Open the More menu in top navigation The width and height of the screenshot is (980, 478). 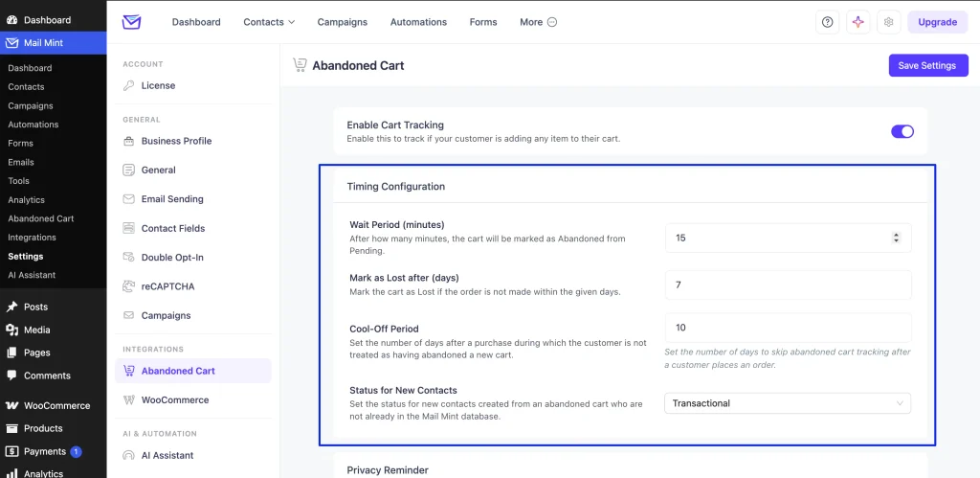pos(538,22)
